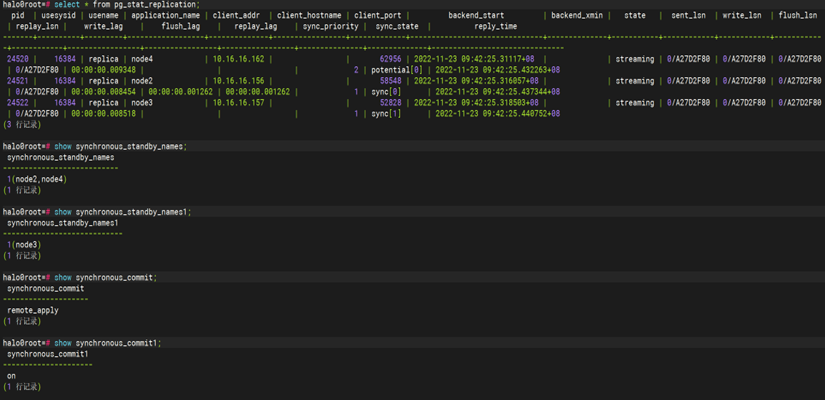Click the 'state' column header

635,16
